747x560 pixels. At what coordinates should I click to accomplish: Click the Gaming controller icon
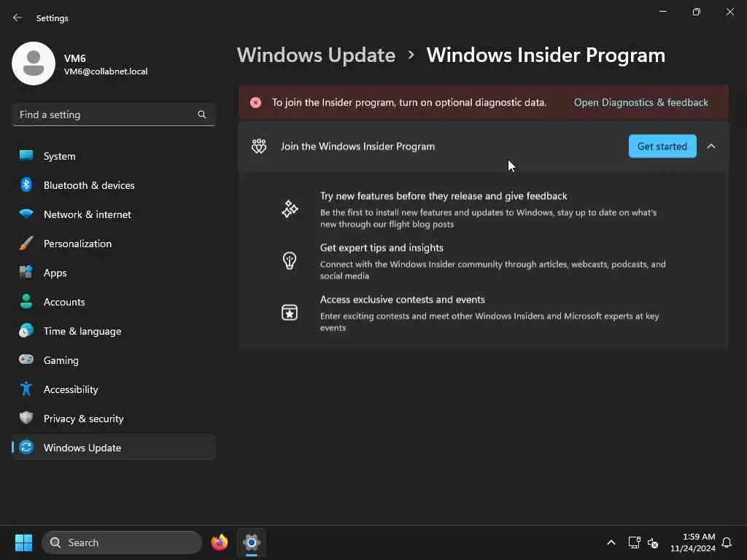tap(26, 359)
